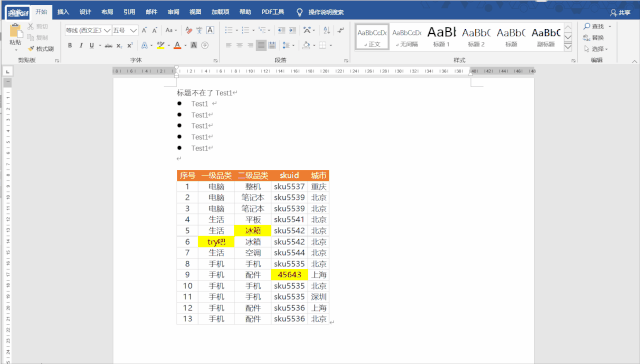Expand the styles gallery list

pyautogui.click(x=568, y=47)
